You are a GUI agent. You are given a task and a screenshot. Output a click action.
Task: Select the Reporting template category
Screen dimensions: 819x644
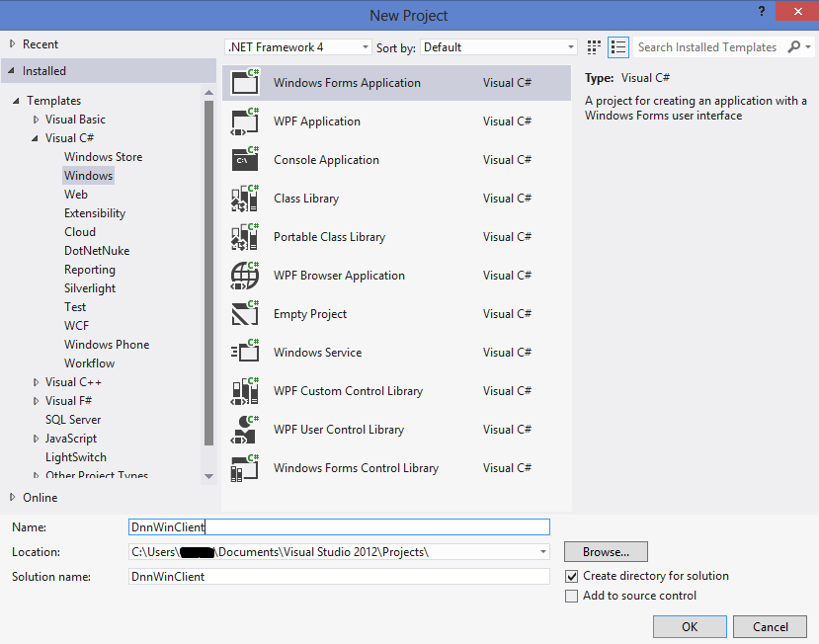pos(90,270)
